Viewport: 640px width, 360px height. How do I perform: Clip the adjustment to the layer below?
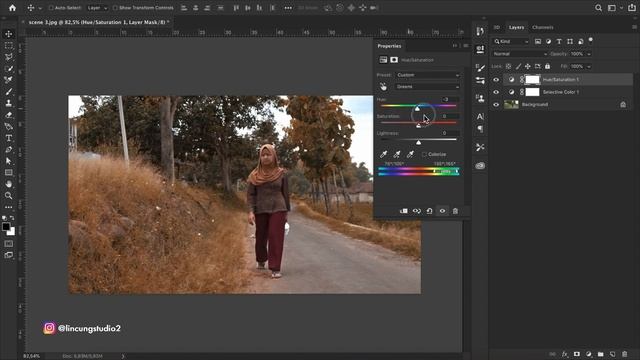404,211
